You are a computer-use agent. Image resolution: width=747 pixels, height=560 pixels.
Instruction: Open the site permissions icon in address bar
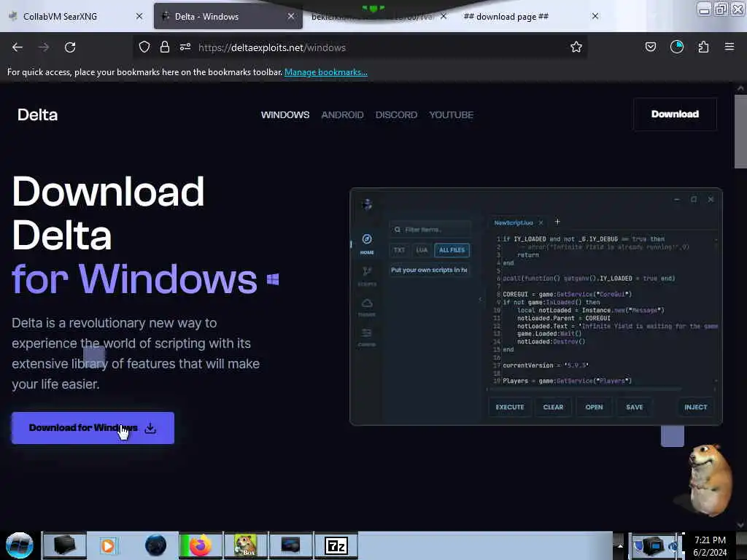(x=185, y=47)
